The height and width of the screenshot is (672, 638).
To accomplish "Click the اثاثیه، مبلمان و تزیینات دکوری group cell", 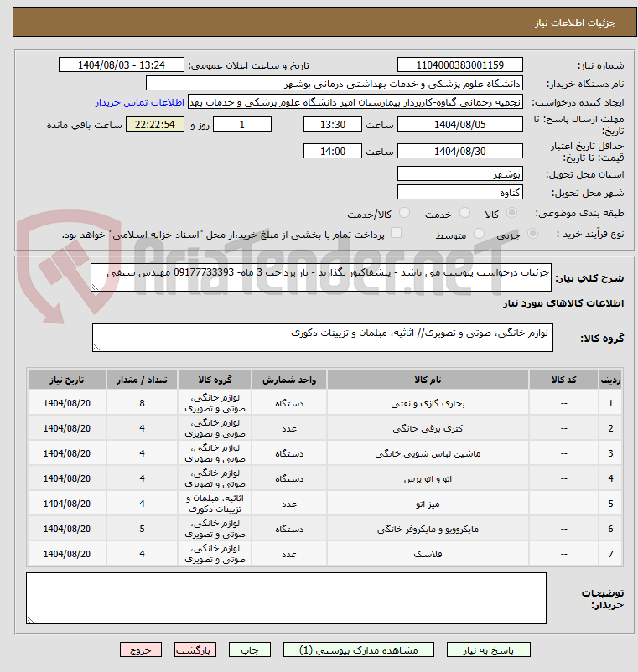I will [x=215, y=504].
